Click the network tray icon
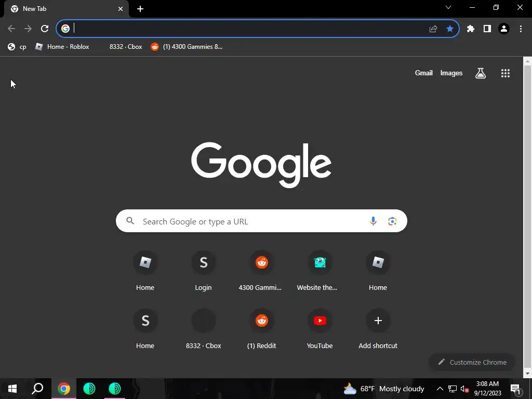Viewport: 532px width, 399px height. tap(453, 389)
